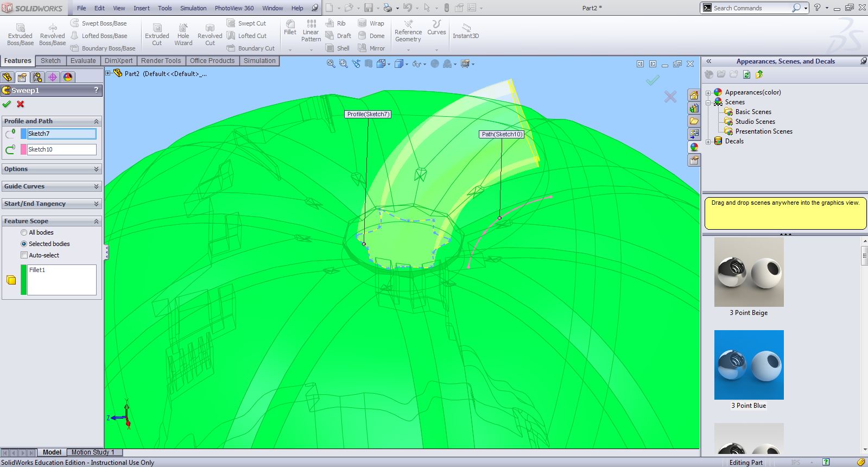Expand the Start/End Tangency section
The height and width of the screenshot is (467, 868).
coord(97,204)
